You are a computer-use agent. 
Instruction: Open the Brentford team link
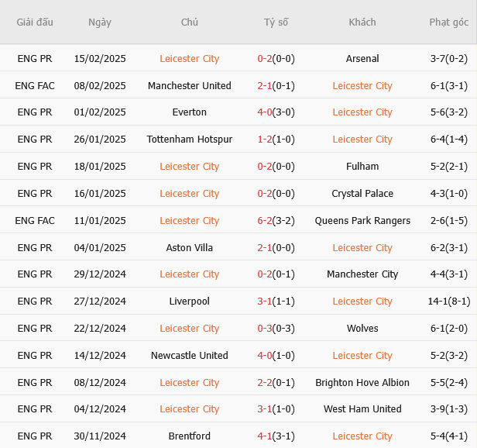pyautogui.click(x=190, y=436)
